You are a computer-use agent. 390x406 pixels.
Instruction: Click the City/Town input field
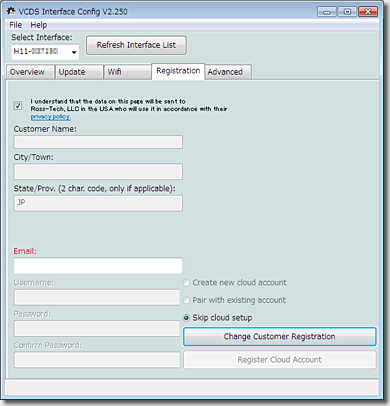pos(98,172)
